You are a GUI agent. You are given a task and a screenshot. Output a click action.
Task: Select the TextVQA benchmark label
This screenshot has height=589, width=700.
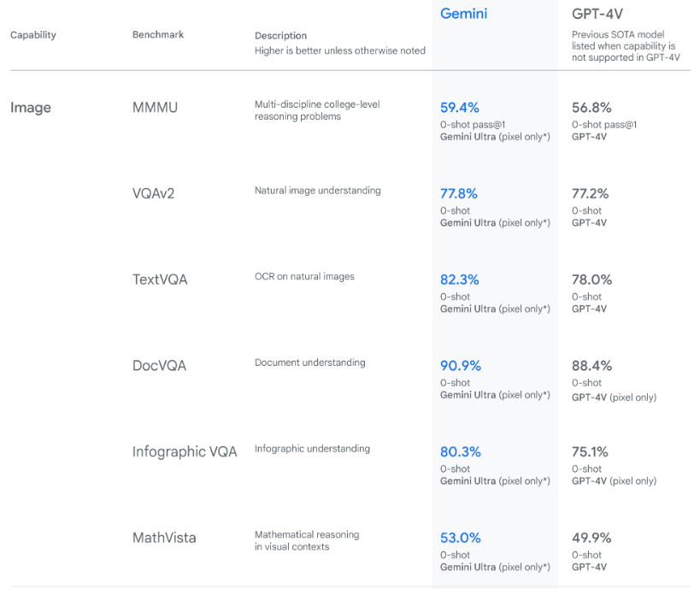tap(160, 280)
